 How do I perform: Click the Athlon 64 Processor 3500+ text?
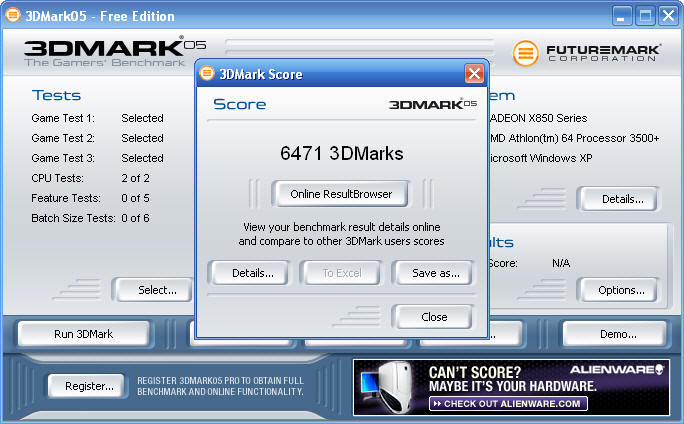point(575,138)
